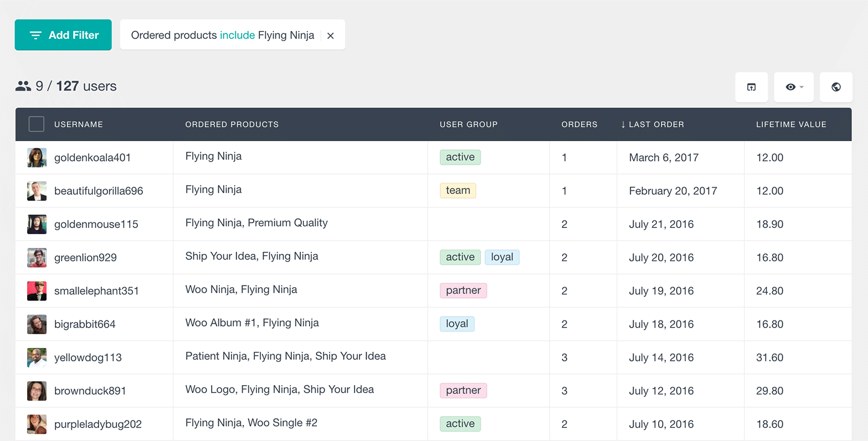Open the globe map view icon

coord(836,87)
